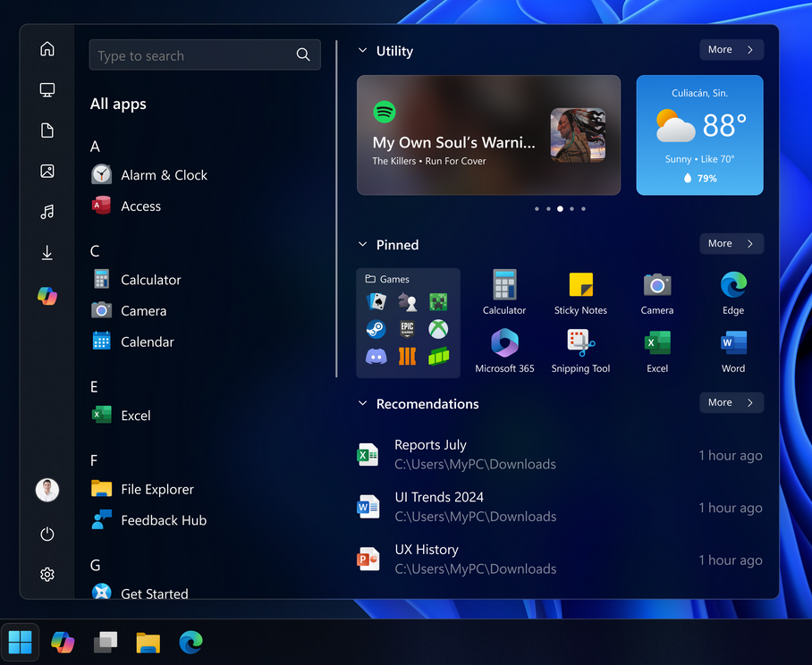Image resolution: width=812 pixels, height=665 pixels.
Task: Jump to letter C header
Action: 95,251
